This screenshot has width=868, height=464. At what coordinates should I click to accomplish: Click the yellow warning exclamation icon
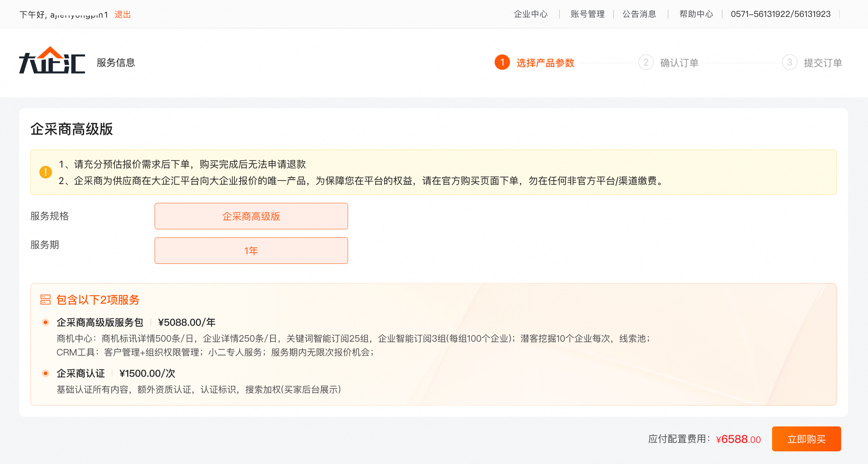[46, 172]
